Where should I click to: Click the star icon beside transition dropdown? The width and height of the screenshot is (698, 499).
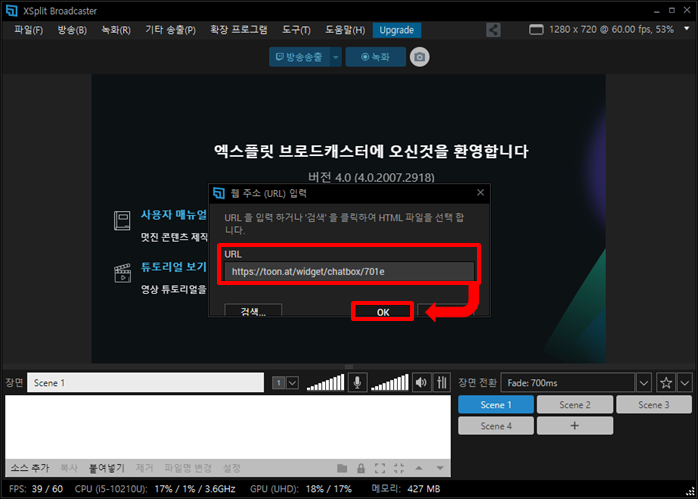point(665,382)
